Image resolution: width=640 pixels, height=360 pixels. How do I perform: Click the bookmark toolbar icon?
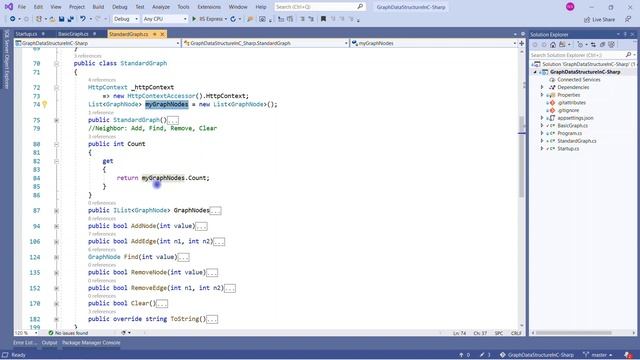click(x=323, y=19)
